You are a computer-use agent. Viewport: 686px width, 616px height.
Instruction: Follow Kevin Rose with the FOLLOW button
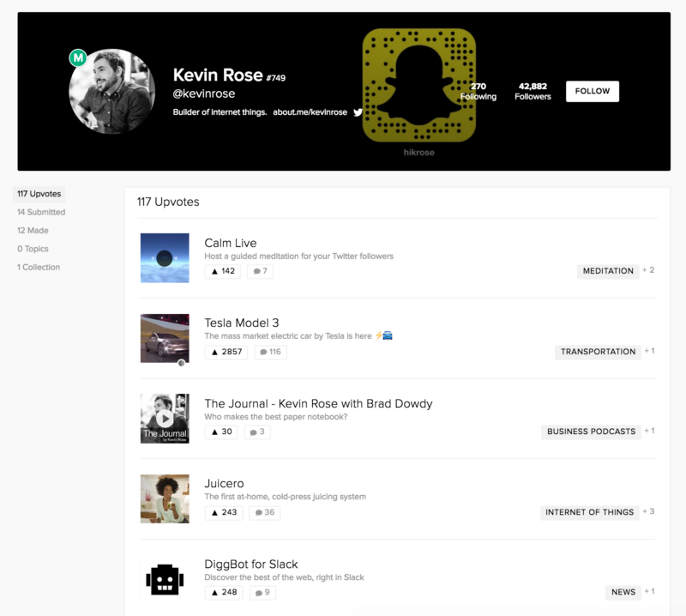(593, 91)
